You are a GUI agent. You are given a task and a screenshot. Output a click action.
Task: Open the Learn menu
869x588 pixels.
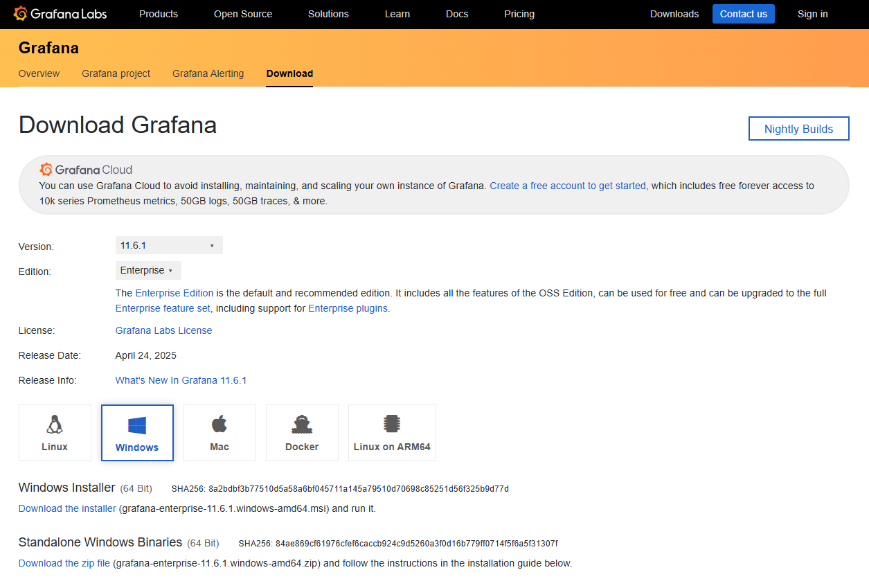point(397,14)
